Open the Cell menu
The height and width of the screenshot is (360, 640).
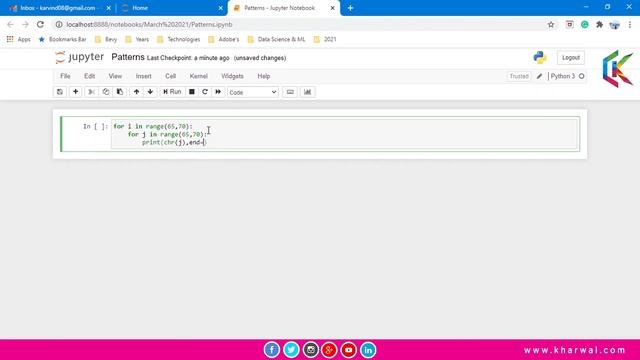point(171,76)
